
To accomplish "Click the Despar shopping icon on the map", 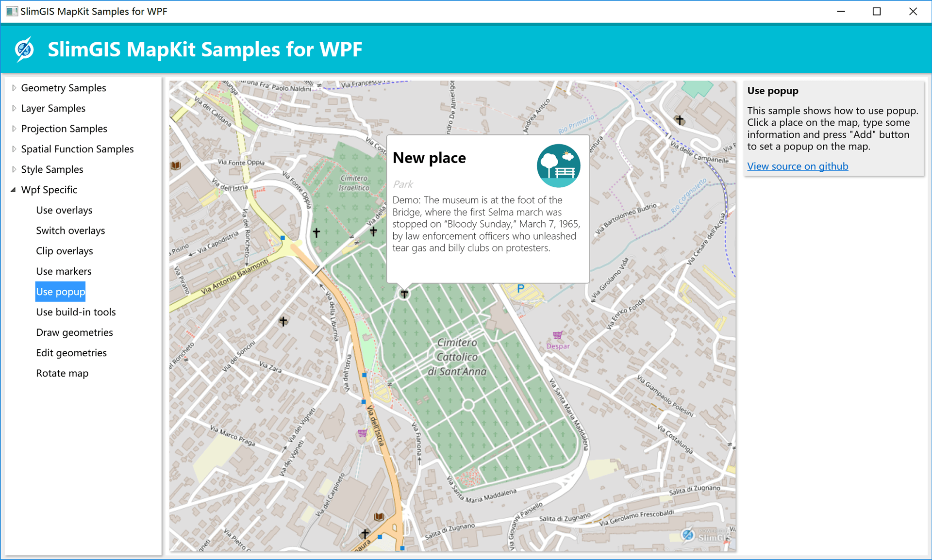I will pyautogui.click(x=558, y=336).
